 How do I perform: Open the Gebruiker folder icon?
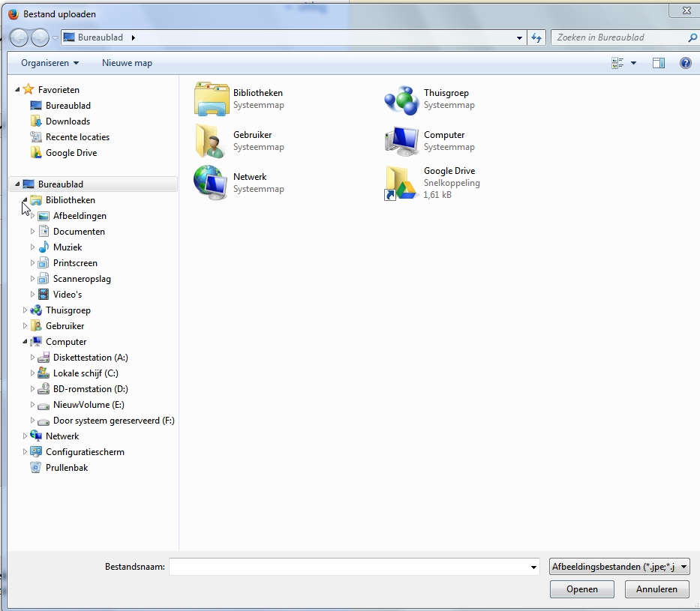[x=211, y=141]
